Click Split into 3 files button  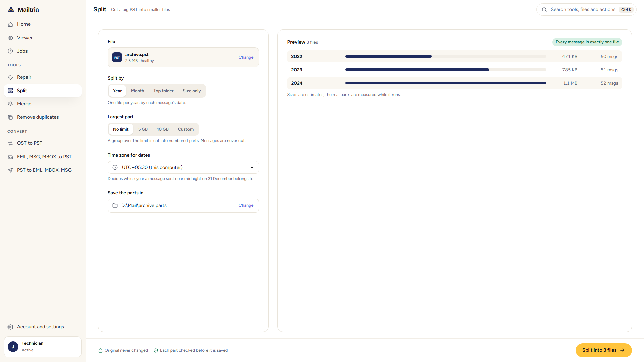click(603, 350)
